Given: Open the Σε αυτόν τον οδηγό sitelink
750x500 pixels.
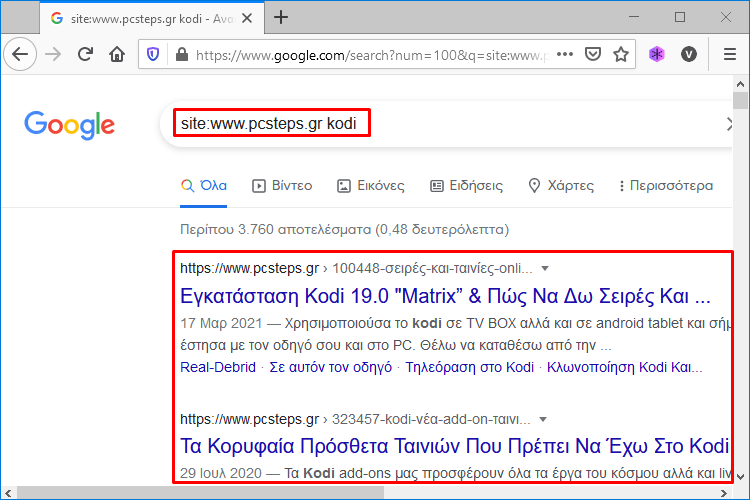Looking at the screenshot, I should (331, 367).
